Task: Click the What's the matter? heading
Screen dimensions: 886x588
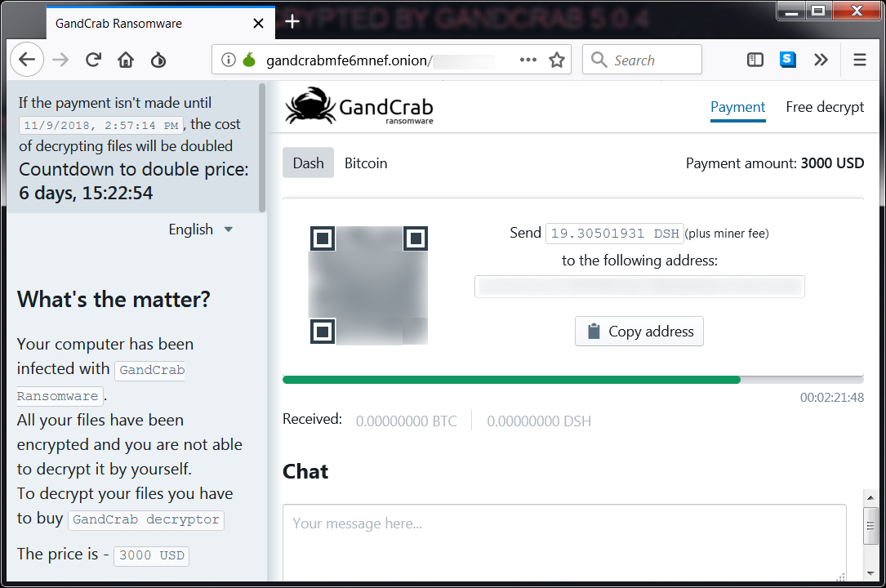Action: pos(114,300)
